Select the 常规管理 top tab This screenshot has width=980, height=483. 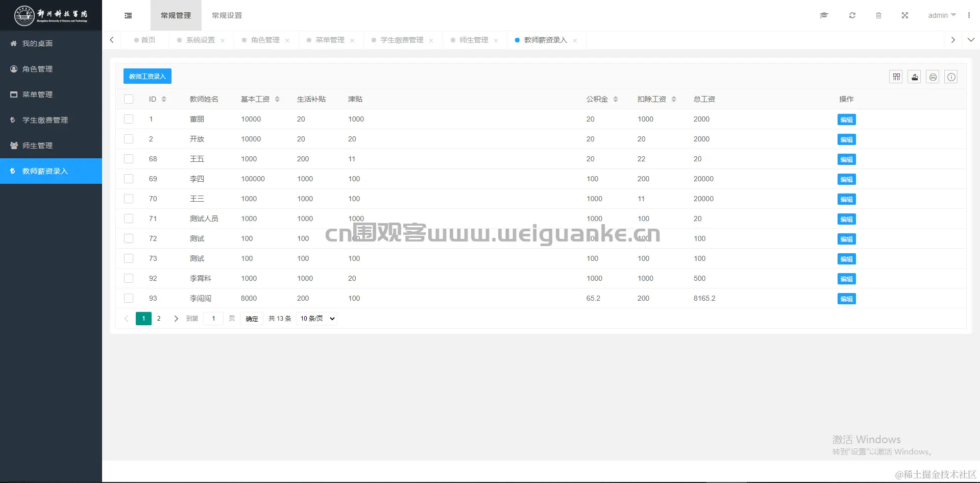(x=176, y=15)
